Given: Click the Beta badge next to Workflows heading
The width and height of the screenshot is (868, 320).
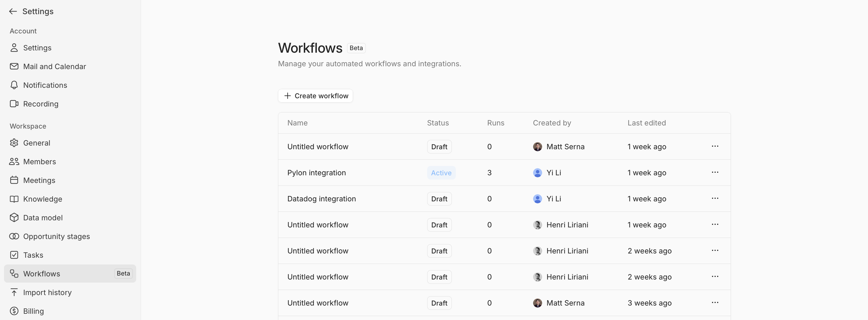Looking at the screenshot, I should click(x=356, y=48).
